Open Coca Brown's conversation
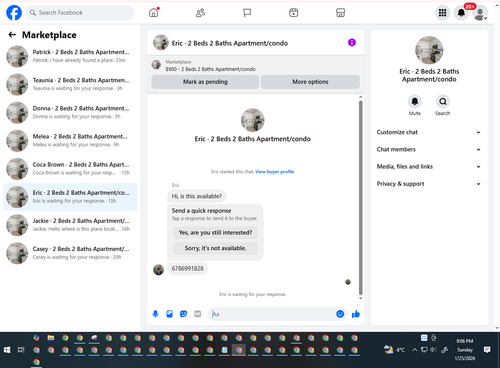 pos(70,169)
